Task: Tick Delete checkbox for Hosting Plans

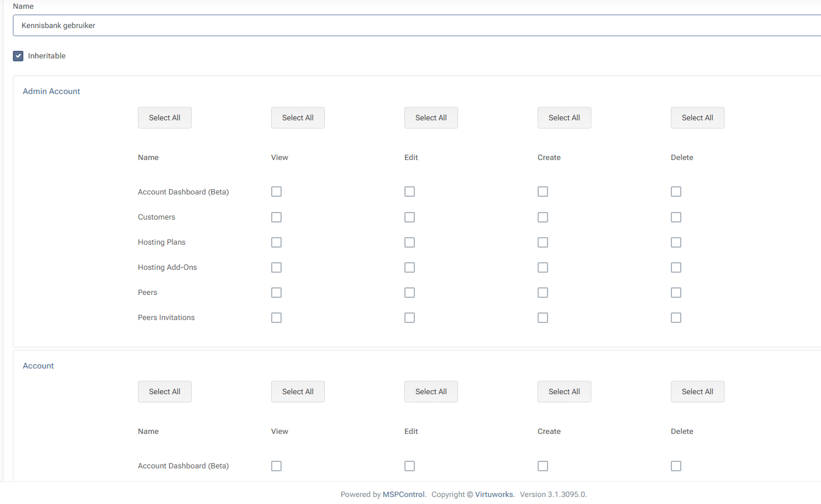Action: (676, 242)
